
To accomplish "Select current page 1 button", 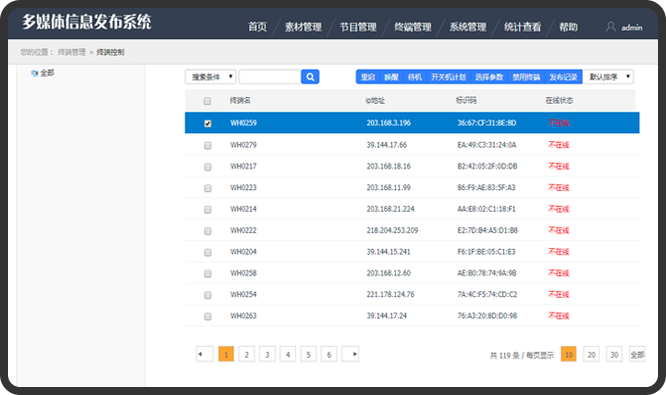I will (x=226, y=354).
